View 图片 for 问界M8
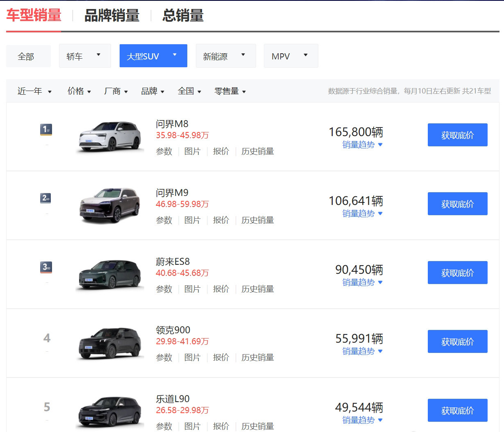This screenshot has width=504, height=432. click(x=193, y=151)
